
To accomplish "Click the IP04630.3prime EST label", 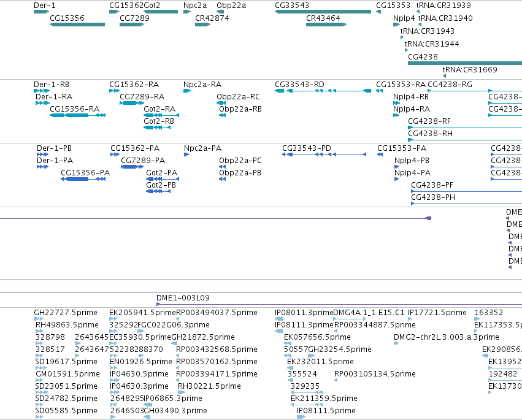I will point(139,386).
